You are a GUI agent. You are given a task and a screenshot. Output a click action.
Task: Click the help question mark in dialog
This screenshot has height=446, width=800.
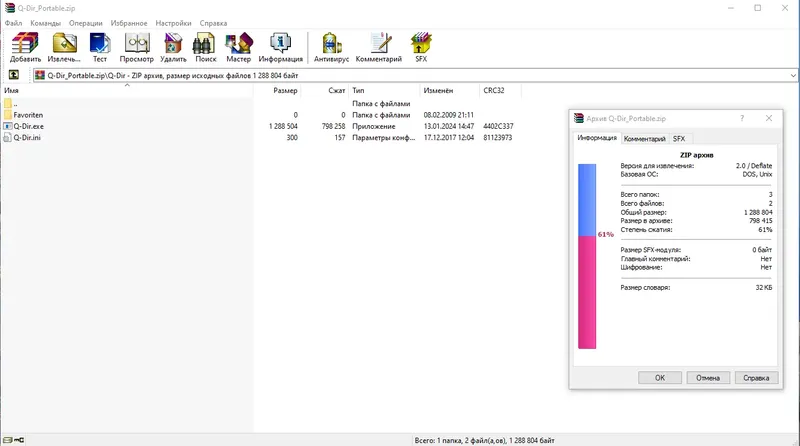(x=742, y=118)
